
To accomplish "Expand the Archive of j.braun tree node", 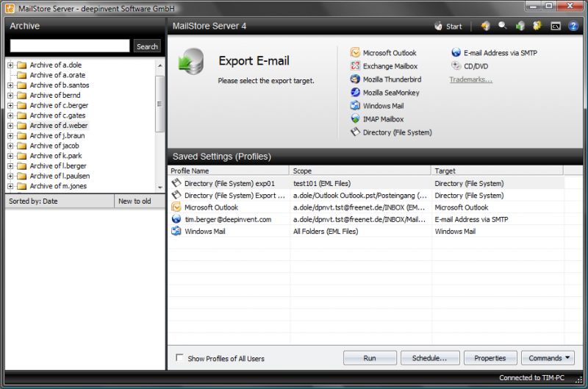I will 10,136.
